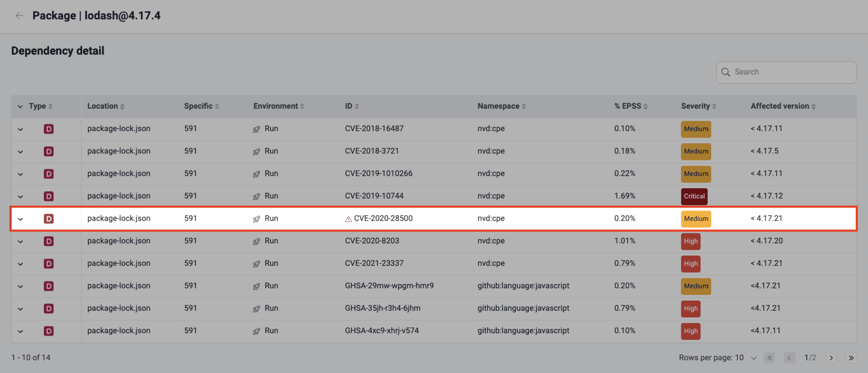Expand the GHSA-35jh-r3h4-6jhm row
This screenshot has width=868, height=373.
pos(20,309)
